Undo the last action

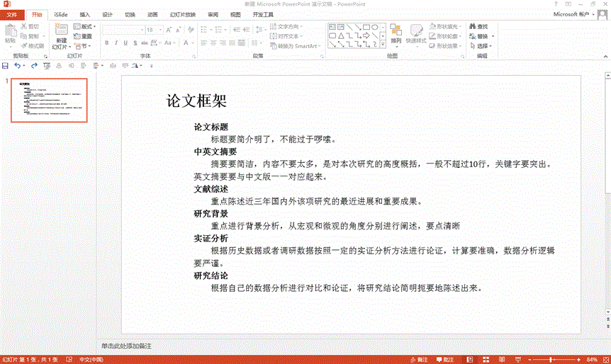(x=17, y=66)
